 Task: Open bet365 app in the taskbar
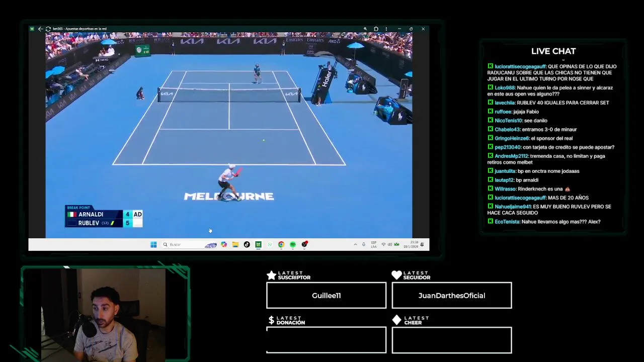tap(258, 244)
